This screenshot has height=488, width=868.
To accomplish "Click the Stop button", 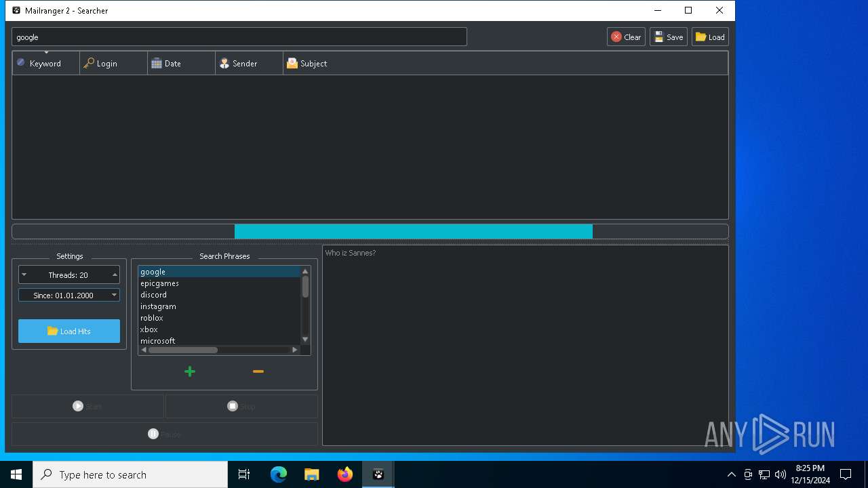I will click(x=241, y=406).
